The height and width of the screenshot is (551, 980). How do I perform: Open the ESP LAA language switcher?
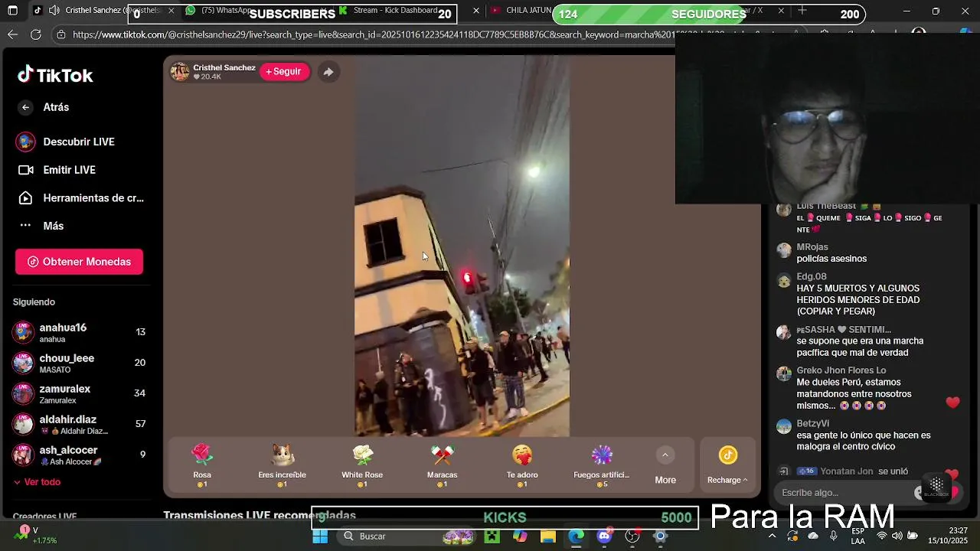tap(858, 536)
